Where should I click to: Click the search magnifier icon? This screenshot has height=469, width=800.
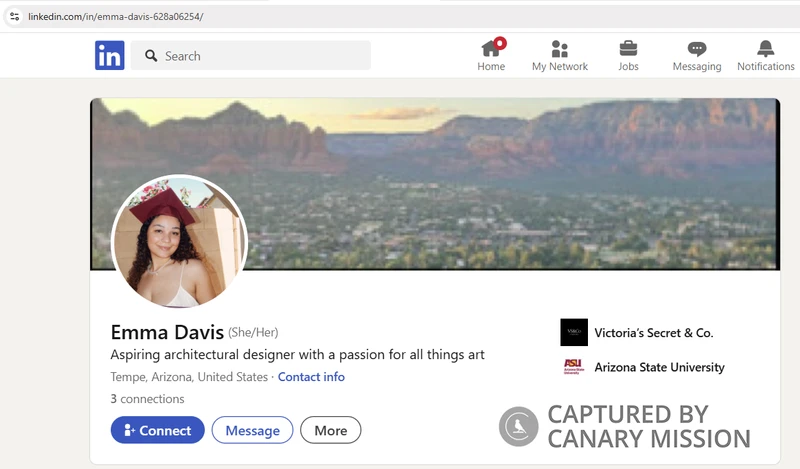[151, 56]
